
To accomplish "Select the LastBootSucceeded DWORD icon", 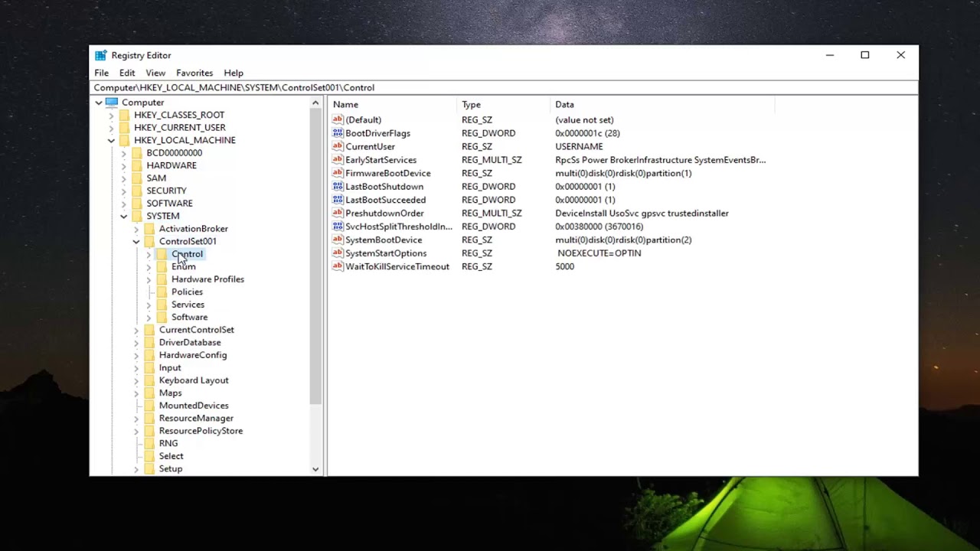I will 338,200.
